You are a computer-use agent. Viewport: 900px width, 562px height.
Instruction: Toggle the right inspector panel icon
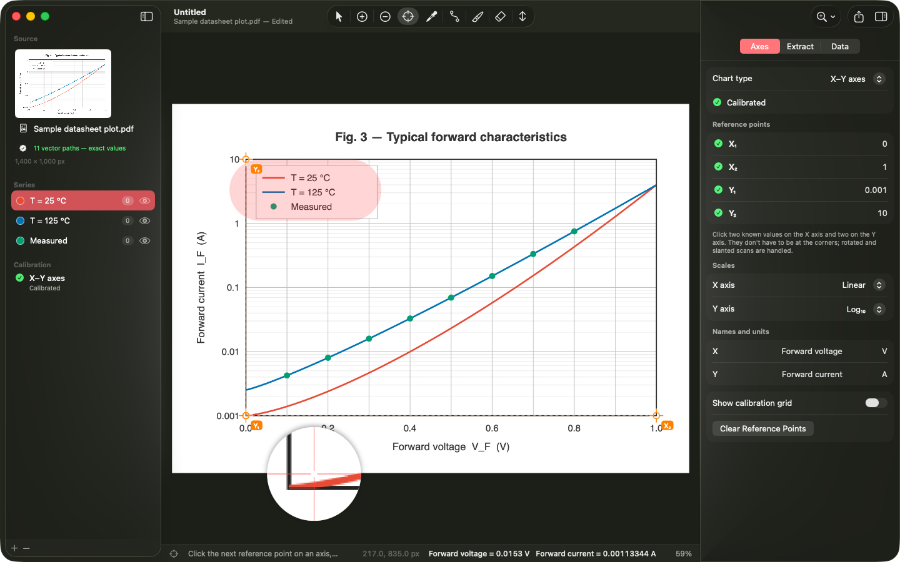coord(881,17)
